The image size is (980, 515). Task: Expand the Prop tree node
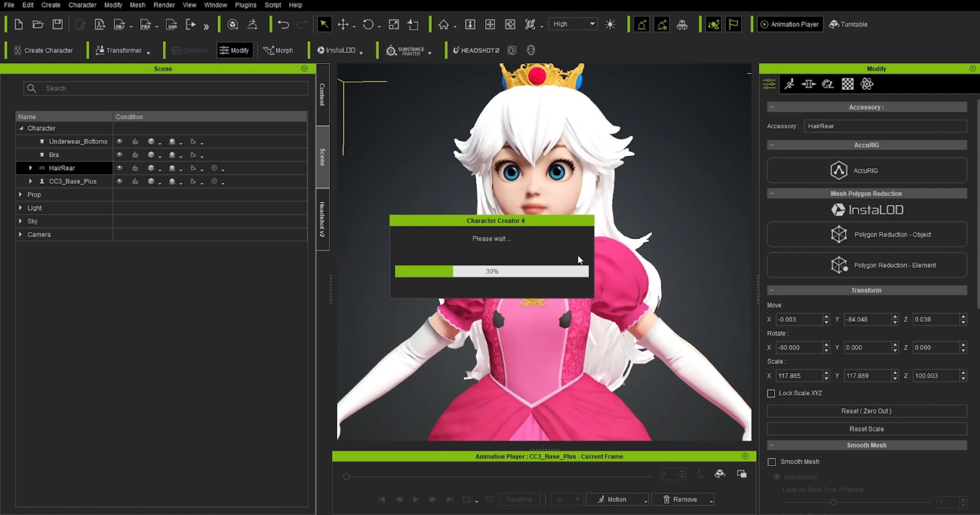point(20,195)
